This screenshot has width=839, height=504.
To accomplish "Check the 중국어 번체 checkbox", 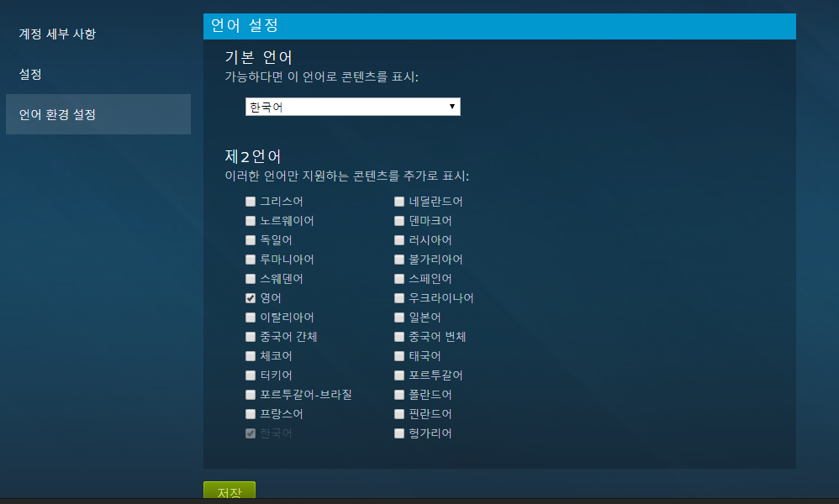I will [399, 337].
